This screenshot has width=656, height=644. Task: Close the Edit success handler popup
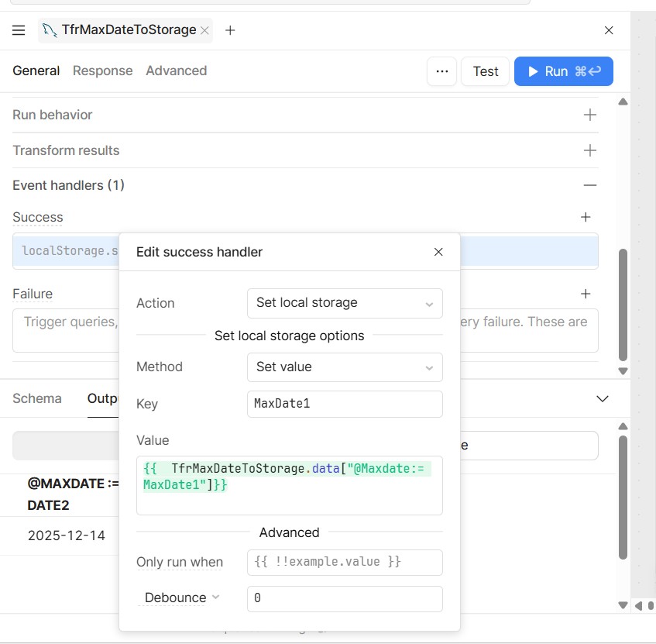coord(438,252)
